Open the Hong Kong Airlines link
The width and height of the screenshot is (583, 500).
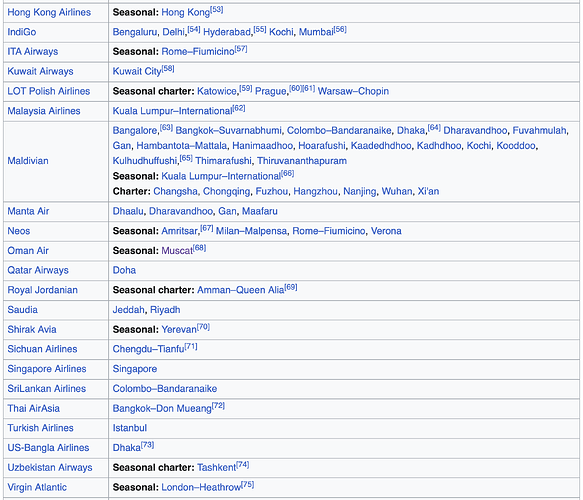point(49,12)
